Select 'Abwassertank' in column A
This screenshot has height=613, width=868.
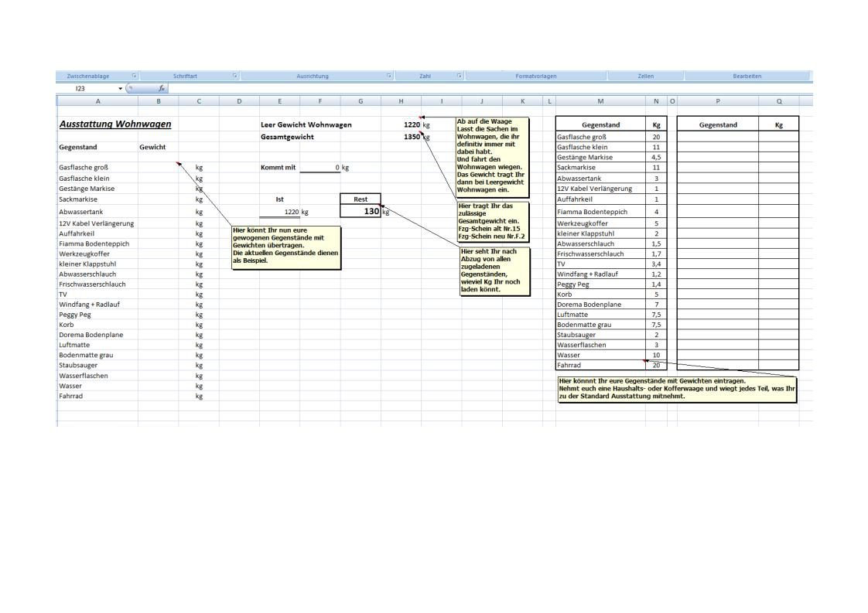tap(80, 212)
